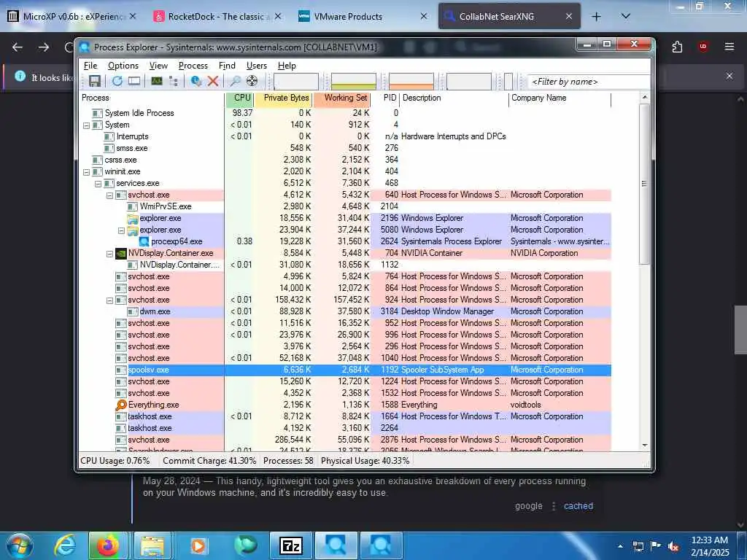Open a new Firefox tab with plus
The height and width of the screenshot is (560, 747).
pos(596,17)
